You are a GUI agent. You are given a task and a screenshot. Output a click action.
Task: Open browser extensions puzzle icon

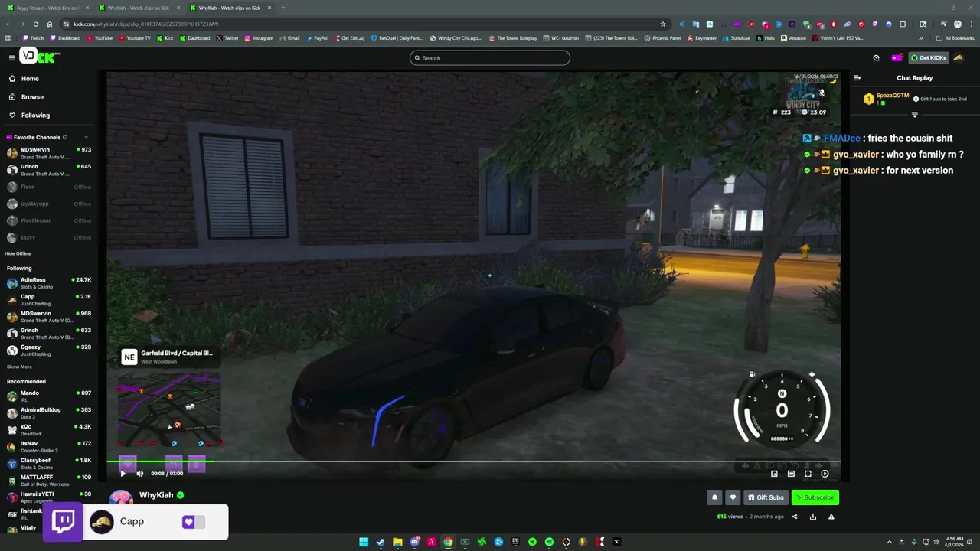[902, 24]
